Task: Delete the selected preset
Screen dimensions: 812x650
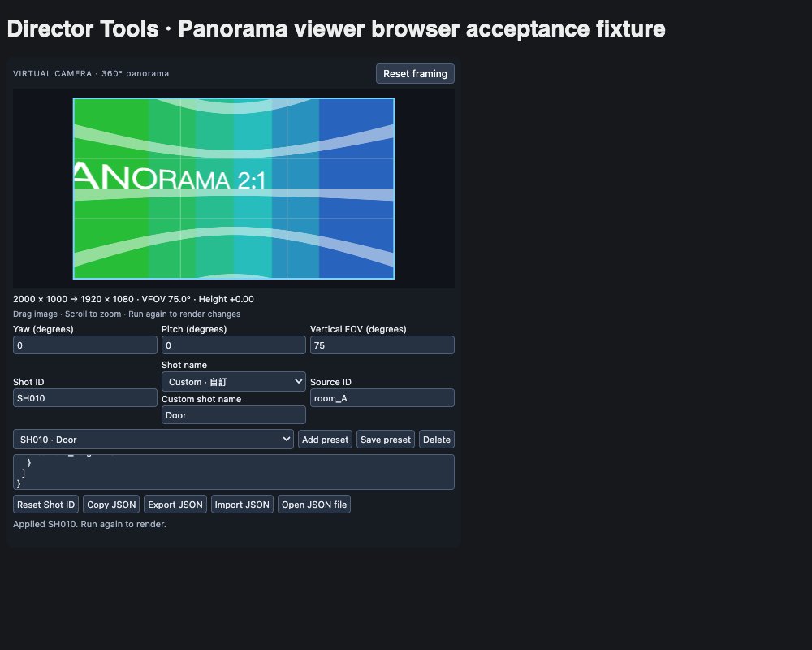Action: point(437,440)
